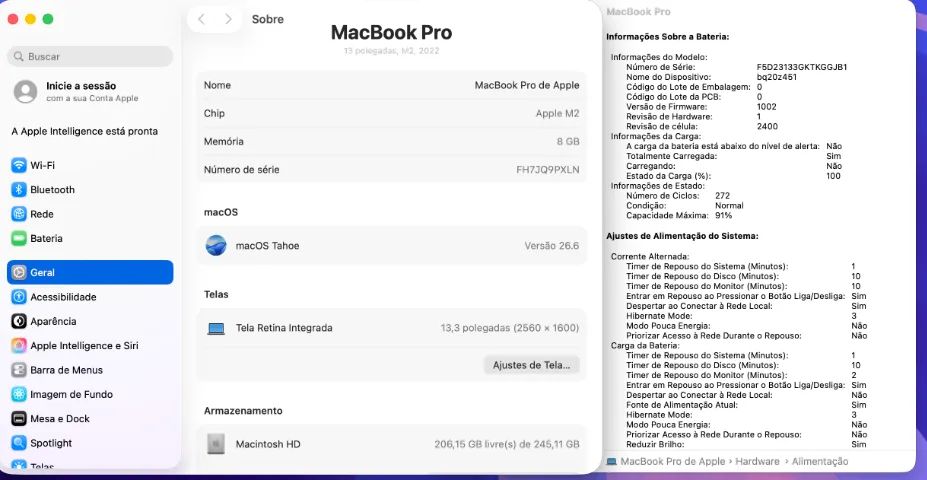Click Capacidade Máxima value 91%
The image size is (927, 480).
coord(724,216)
